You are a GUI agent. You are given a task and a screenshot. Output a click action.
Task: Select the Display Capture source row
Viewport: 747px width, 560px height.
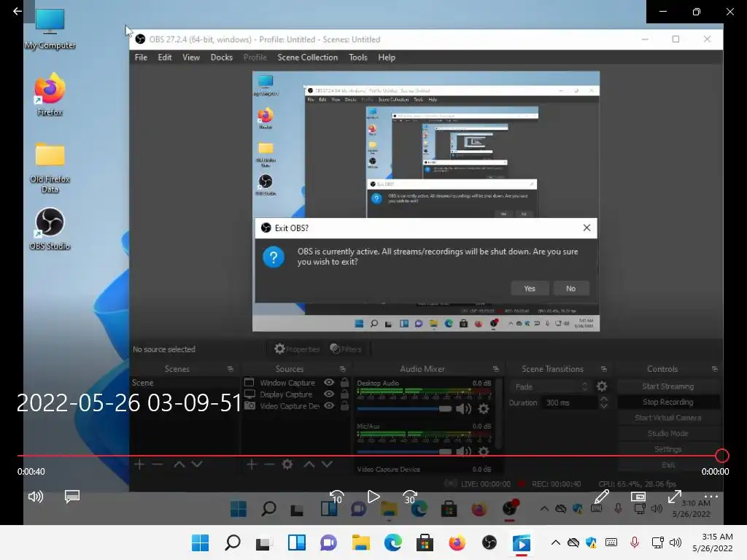[296, 394]
